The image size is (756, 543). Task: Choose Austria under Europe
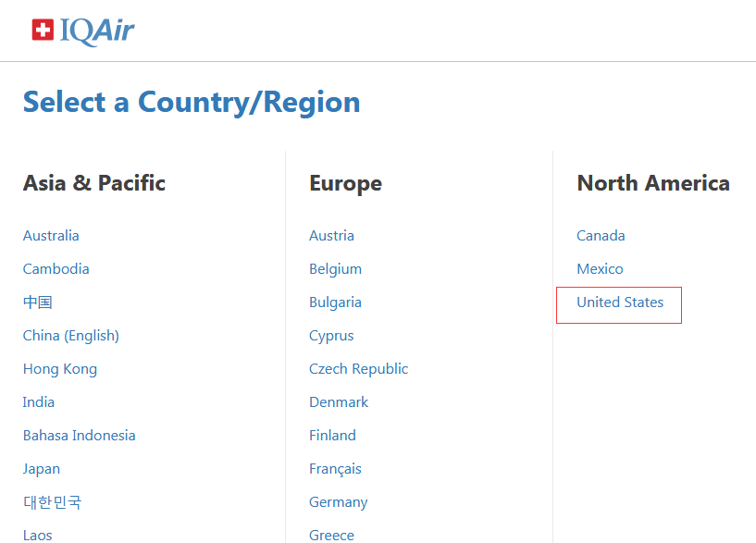[331, 236]
